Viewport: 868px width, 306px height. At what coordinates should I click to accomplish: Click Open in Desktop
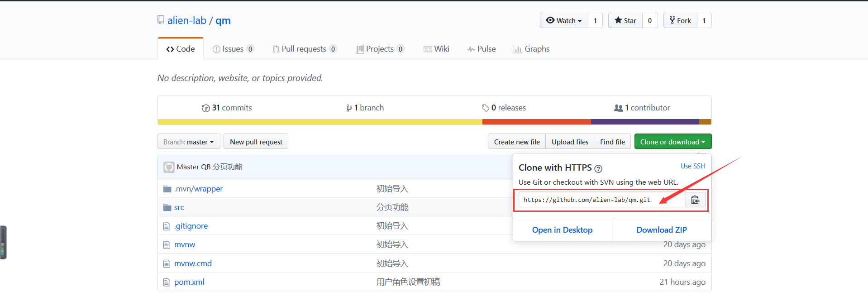click(562, 230)
